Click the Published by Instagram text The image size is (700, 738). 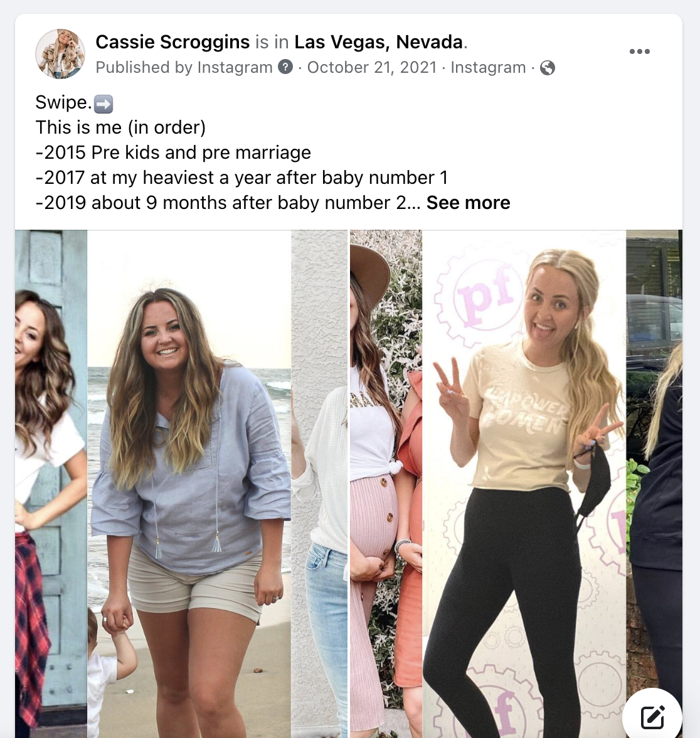[184, 67]
